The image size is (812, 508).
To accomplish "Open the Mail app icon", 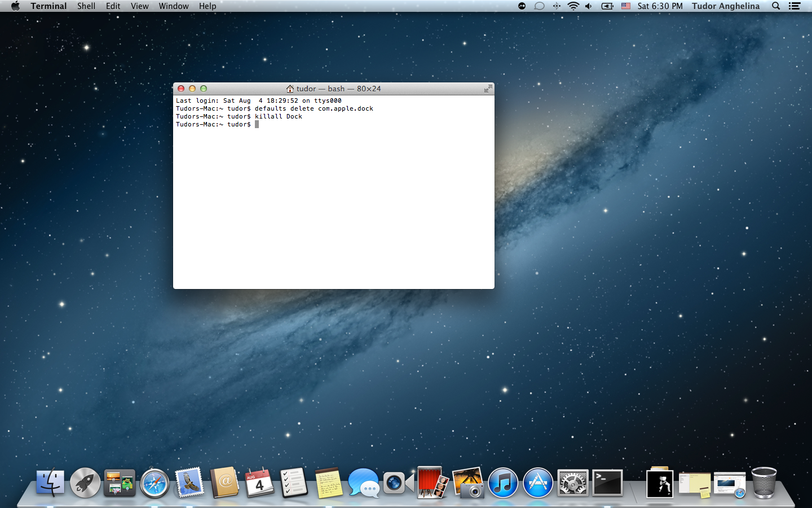I will pyautogui.click(x=190, y=484).
